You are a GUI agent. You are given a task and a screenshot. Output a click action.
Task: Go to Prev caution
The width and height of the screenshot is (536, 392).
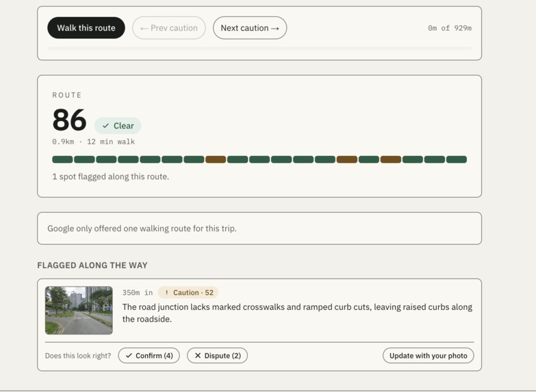pyautogui.click(x=169, y=27)
